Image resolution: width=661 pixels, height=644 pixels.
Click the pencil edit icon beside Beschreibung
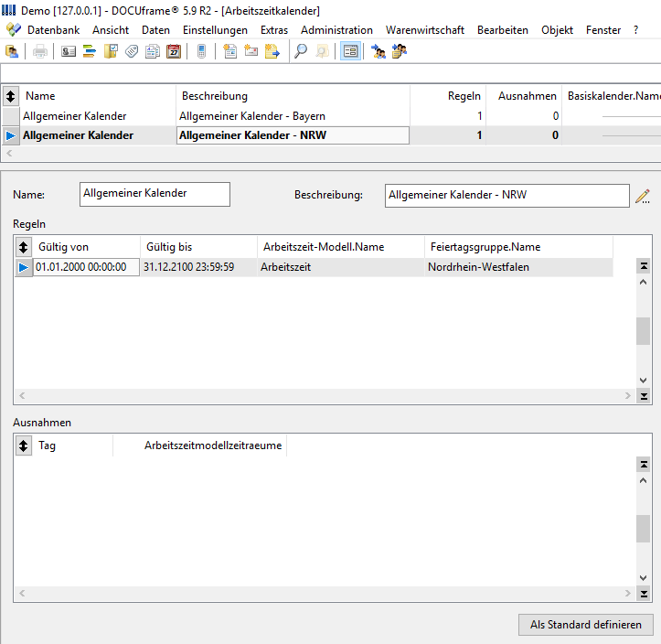(643, 196)
